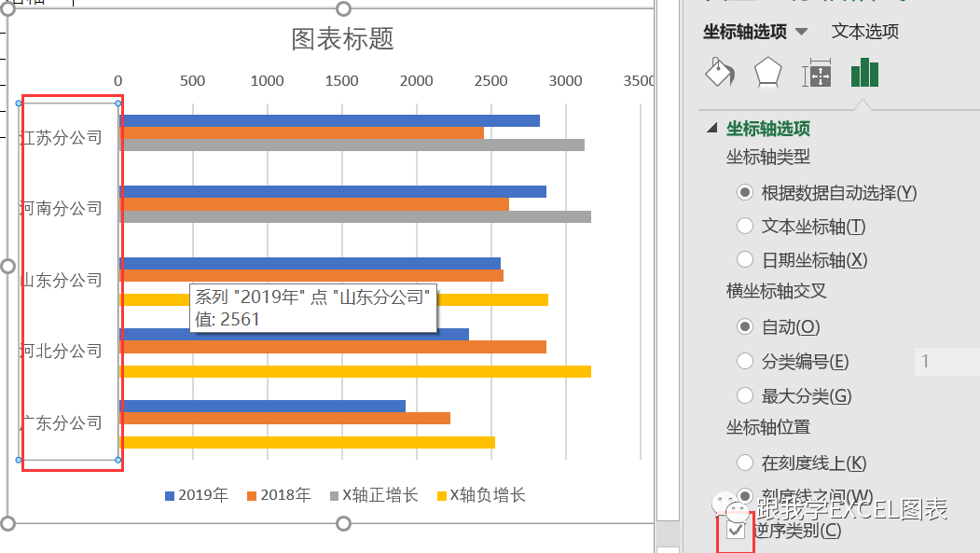Click the selected 根据数据自动选择(Y) radio
This screenshot has height=553, width=980.
coord(745,192)
